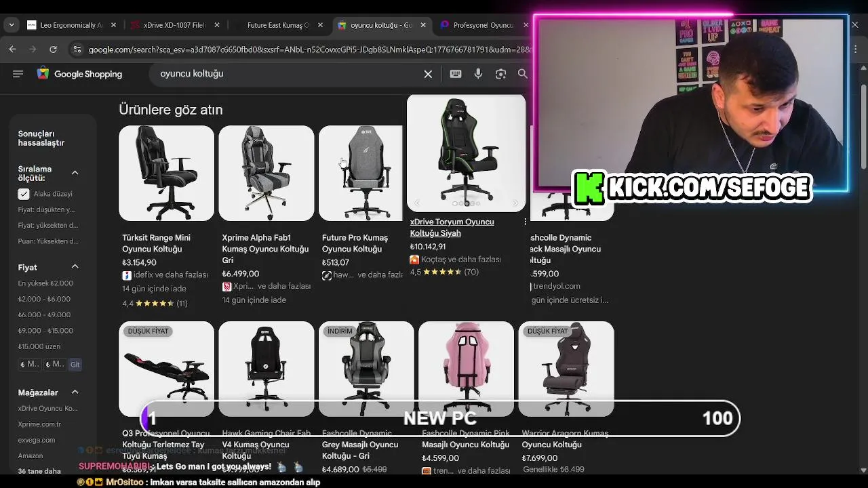Expand 36 tane daha stores
The height and width of the screenshot is (488, 868).
tap(39, 471)
